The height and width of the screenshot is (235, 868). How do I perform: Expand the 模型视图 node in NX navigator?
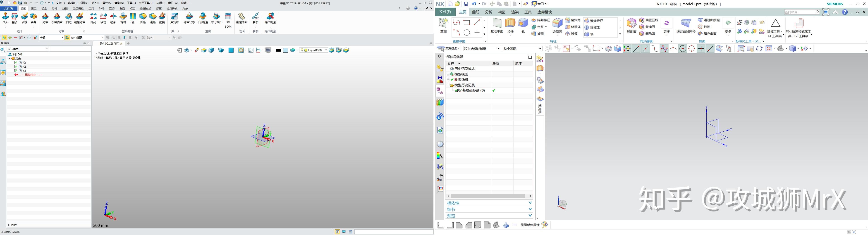448,74
